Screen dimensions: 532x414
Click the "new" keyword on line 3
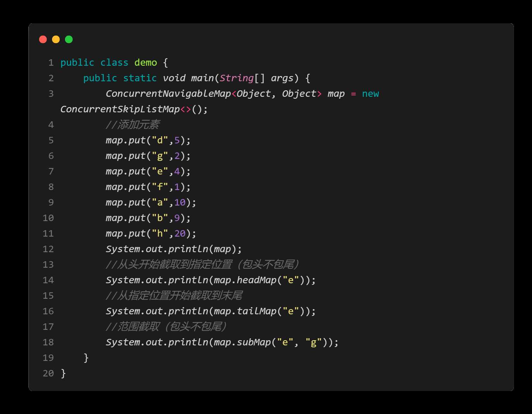[370, 94]
